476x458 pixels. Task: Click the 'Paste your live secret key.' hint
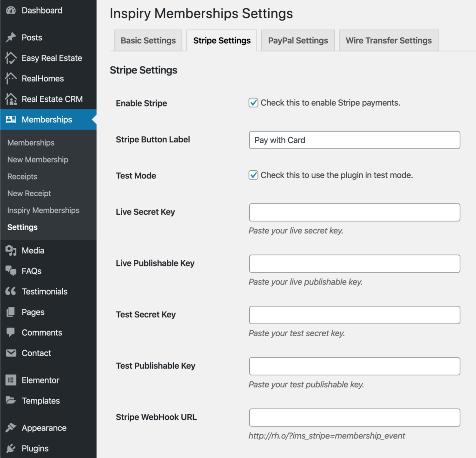pyautogui.click(x=296, y=231)
